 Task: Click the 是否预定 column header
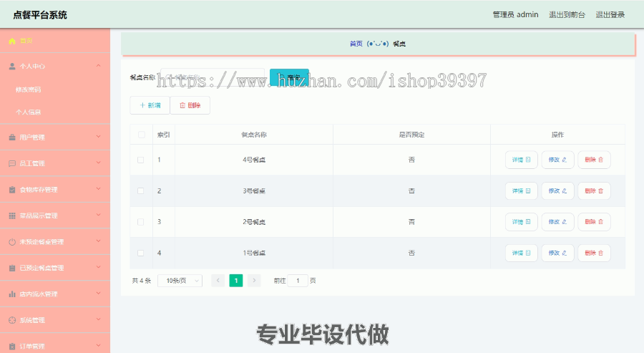point(411,135)
